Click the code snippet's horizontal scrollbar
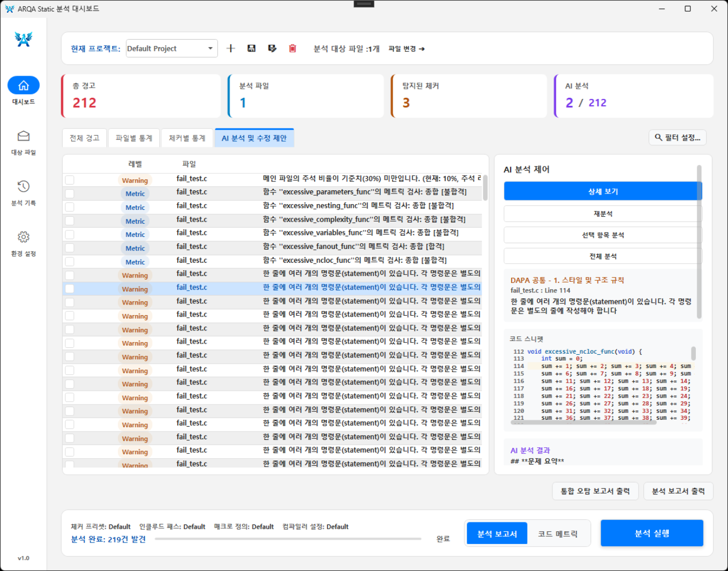 [x=583, y=423]
